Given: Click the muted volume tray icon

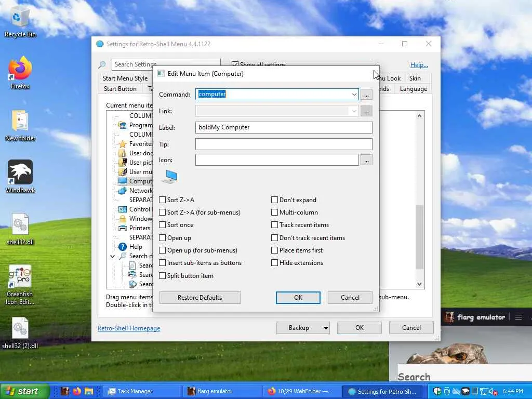Looking at the screenshot, I should [x=493, y=392].
